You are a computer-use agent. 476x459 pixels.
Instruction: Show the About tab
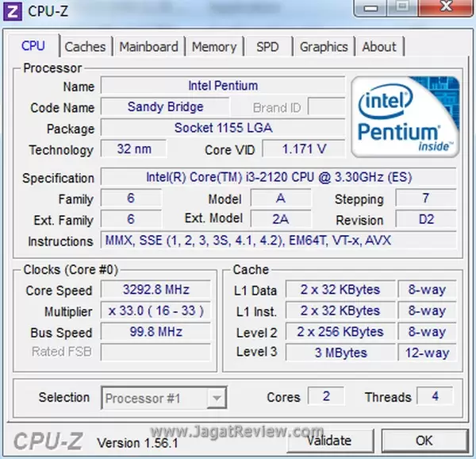pos(379,47)
